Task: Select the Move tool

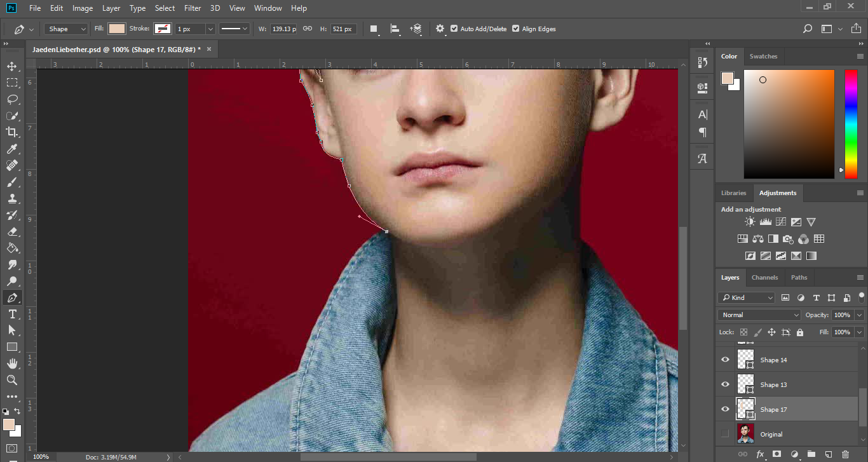Action: click(x=12, y=66)
